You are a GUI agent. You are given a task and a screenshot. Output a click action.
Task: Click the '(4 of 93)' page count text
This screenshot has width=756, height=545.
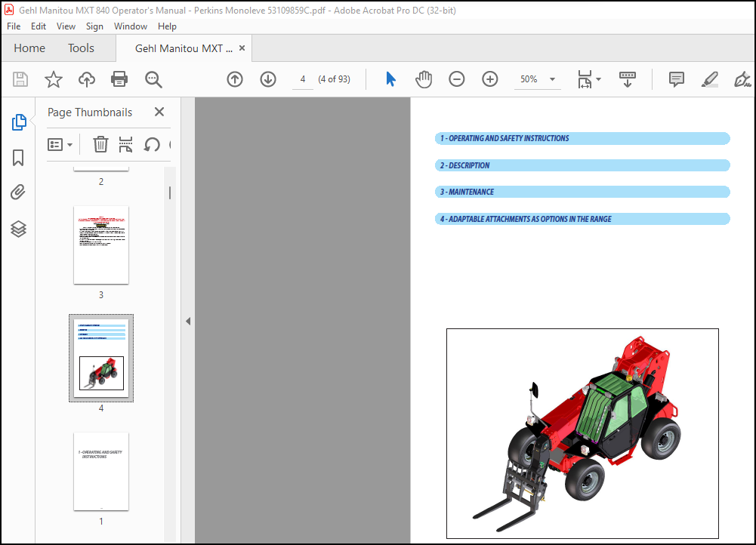[334, 79]
